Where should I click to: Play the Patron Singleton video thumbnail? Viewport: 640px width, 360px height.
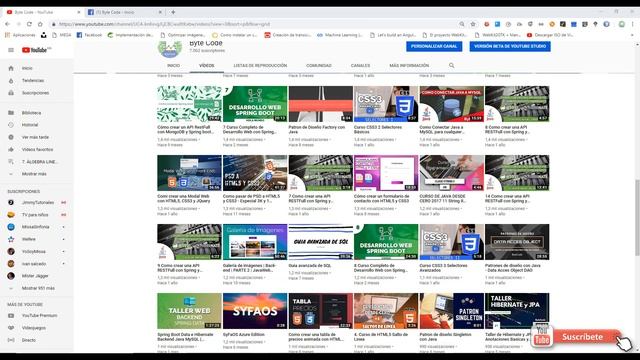pyautogui.click(x=451, y=311)
